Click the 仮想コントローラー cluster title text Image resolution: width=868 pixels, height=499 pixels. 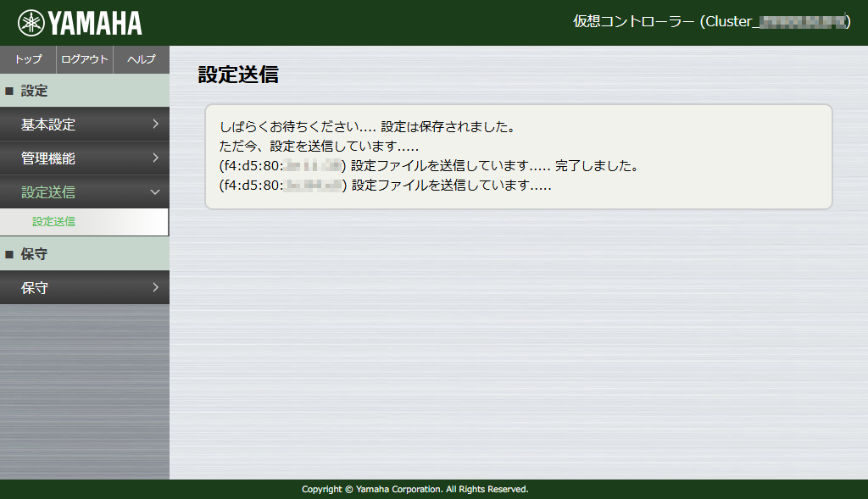tap(712, 21)
